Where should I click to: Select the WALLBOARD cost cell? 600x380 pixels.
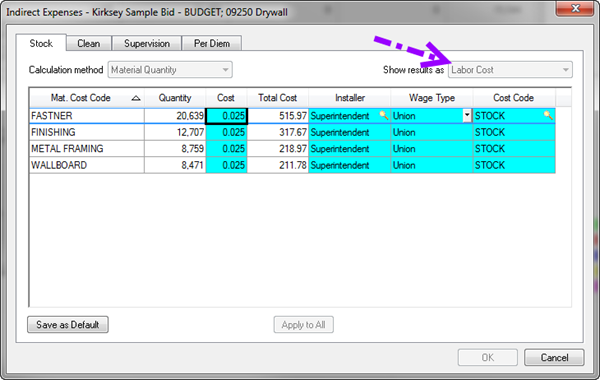pyautogui.click(x=227, y=165)
